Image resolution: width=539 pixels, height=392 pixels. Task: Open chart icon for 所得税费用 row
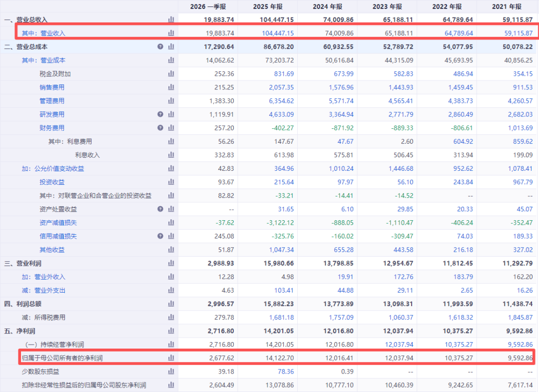(171, 318)
